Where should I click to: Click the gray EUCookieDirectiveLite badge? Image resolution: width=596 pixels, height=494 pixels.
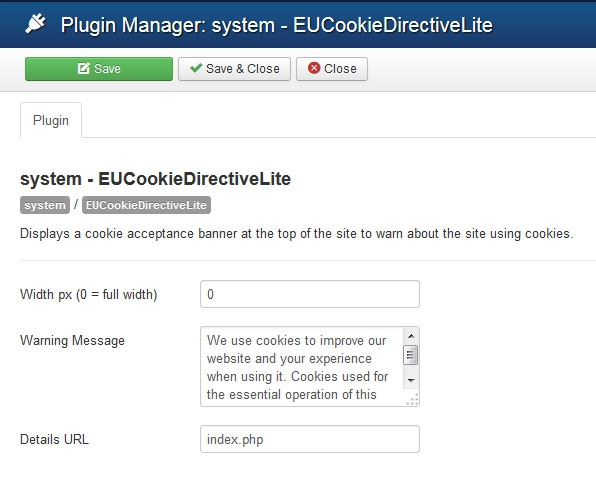tap(146, 205)
